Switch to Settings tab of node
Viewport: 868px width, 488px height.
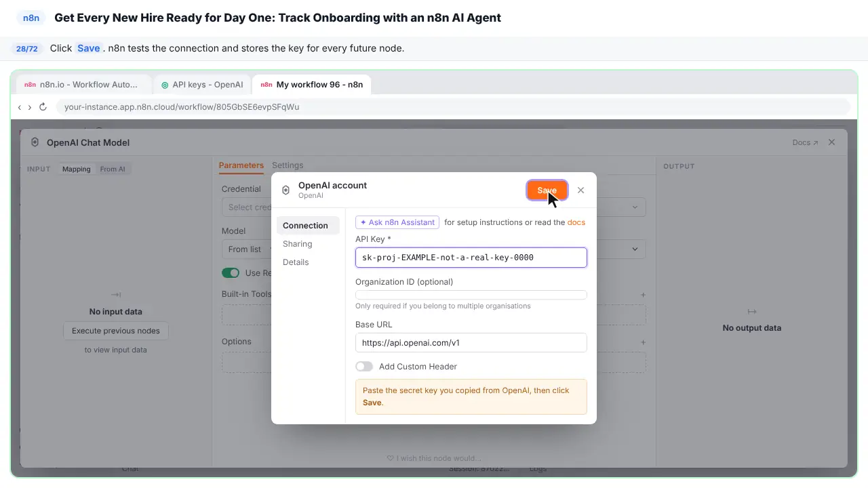[288, 165]
